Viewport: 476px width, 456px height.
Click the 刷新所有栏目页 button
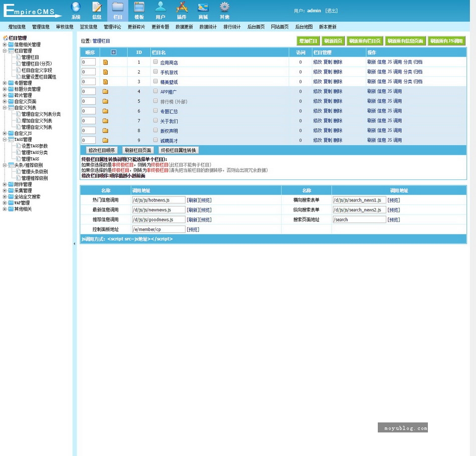coord(365,41)
